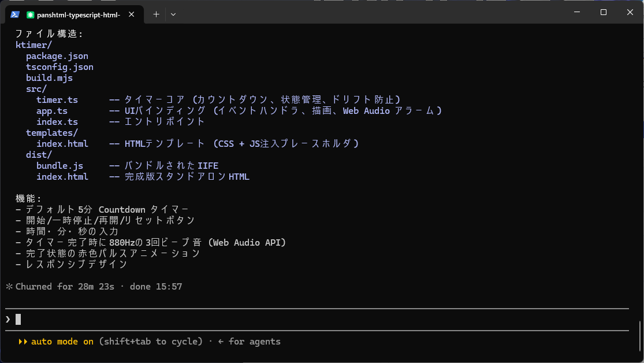Close the terminal window
The height and width of the screenshot is (363, 644).
630,12
